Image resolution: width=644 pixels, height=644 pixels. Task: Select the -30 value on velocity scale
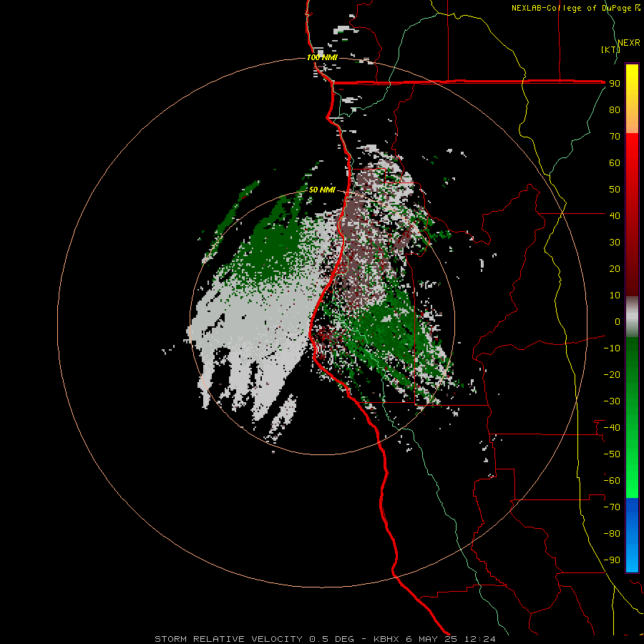coord(612,401)
